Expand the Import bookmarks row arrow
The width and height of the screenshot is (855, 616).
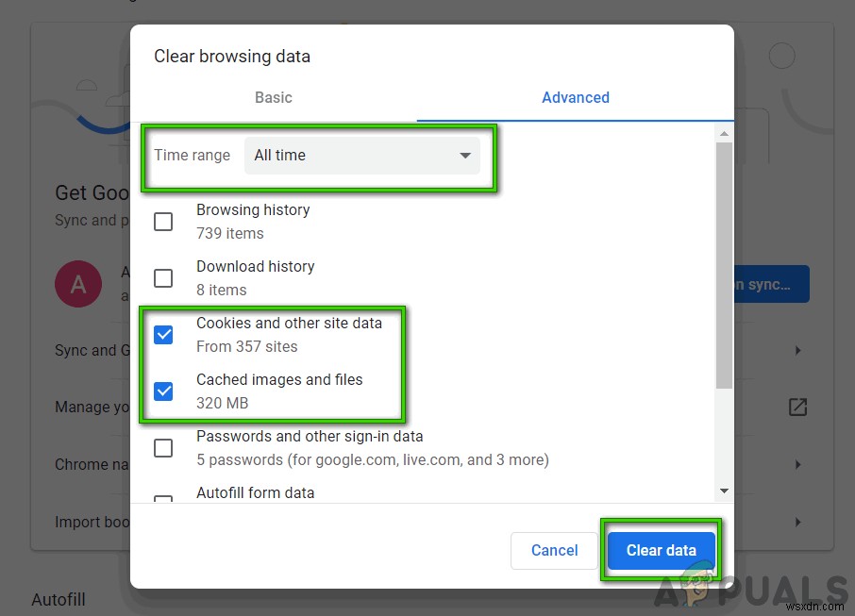click(797, 522)
